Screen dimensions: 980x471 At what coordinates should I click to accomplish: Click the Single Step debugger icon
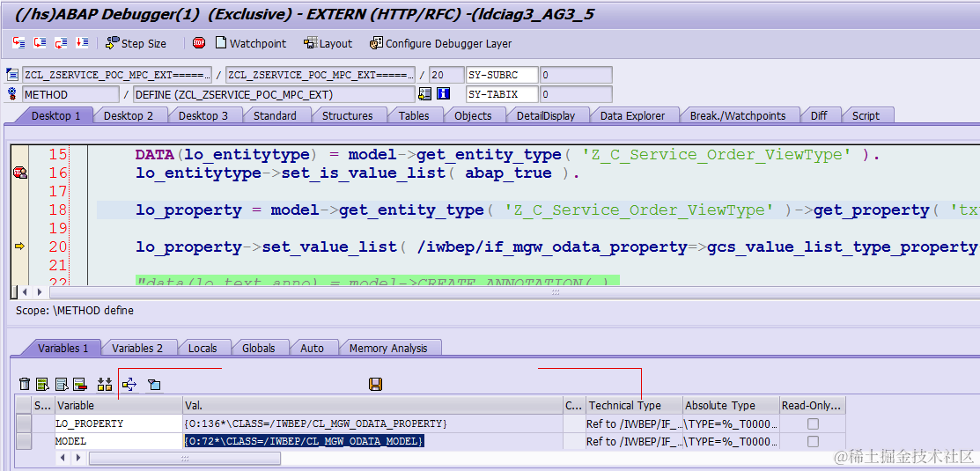tap(18, 43)
